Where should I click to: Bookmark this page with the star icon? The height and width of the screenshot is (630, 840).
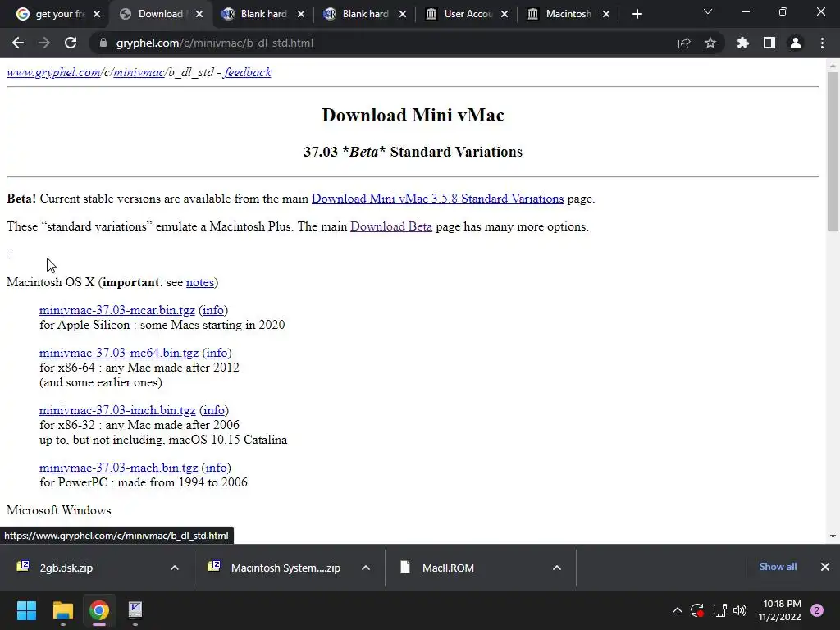coord(710,43)
